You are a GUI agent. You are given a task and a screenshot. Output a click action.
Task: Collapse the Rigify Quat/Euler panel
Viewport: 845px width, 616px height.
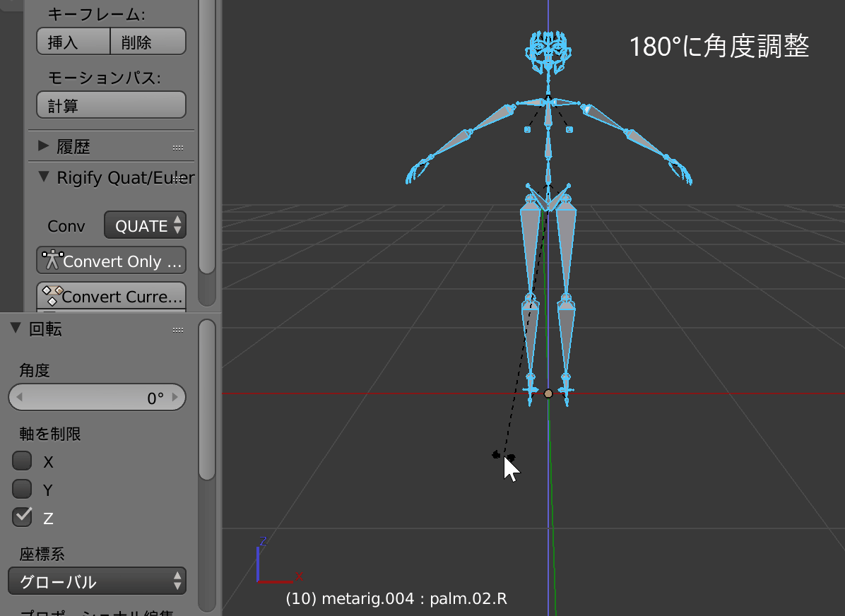(44, 177)
